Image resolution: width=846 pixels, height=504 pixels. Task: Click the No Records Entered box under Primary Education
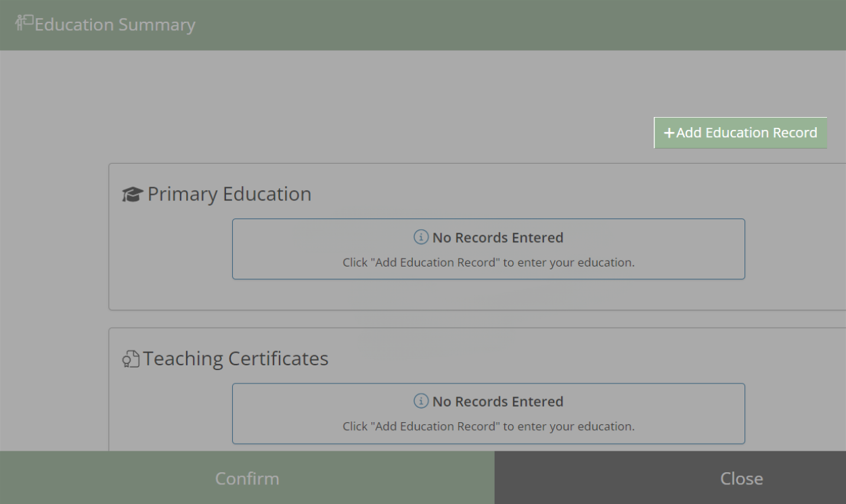point(489,248)
